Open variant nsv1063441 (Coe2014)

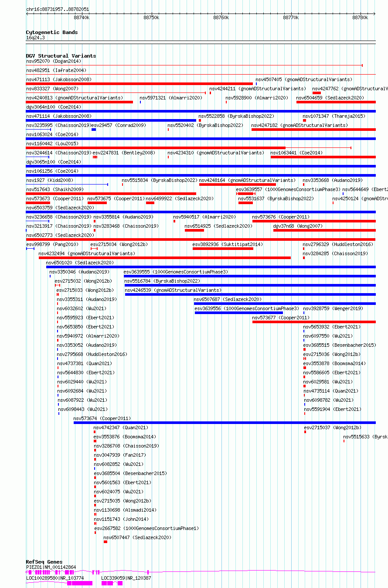pyautogui.click(x=296, y=153)
